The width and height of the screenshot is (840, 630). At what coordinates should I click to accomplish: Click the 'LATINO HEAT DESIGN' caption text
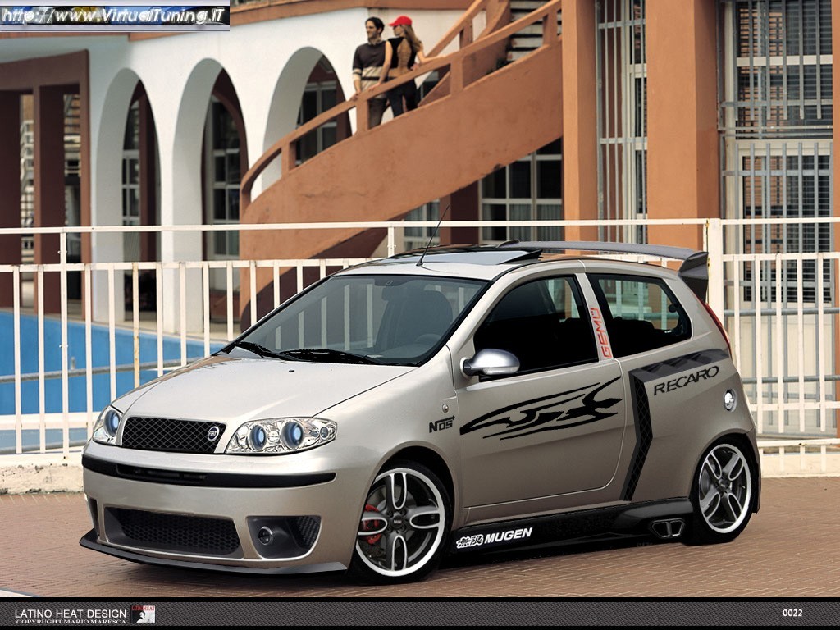coord(71,614)
